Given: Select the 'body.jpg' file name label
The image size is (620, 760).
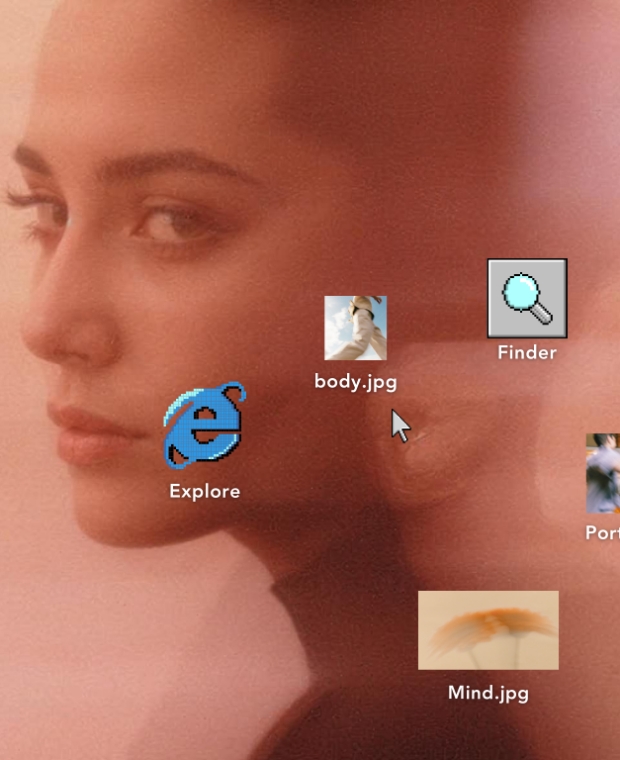Looking at the screenshot, I should [x=355, y=381].
